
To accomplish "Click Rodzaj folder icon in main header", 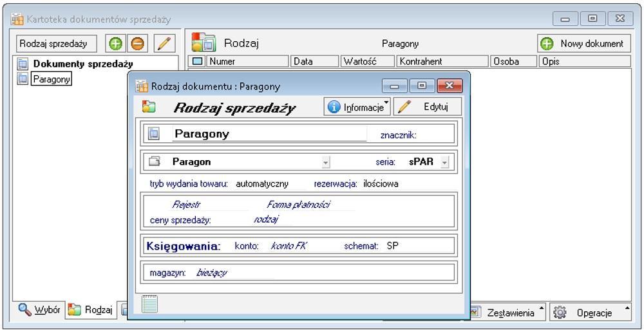I will (204, 42).
